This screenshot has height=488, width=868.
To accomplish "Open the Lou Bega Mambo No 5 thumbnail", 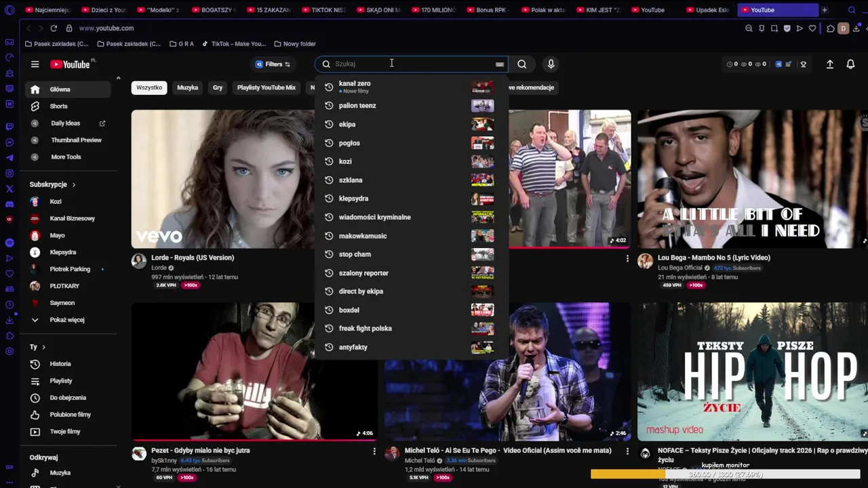I will point(753,179).
